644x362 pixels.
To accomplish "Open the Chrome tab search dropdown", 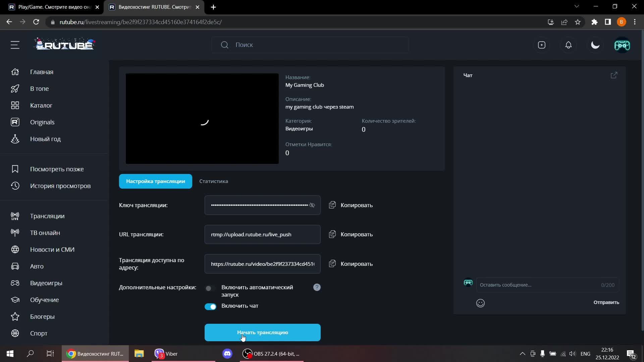I will click(x=577, y=6).
